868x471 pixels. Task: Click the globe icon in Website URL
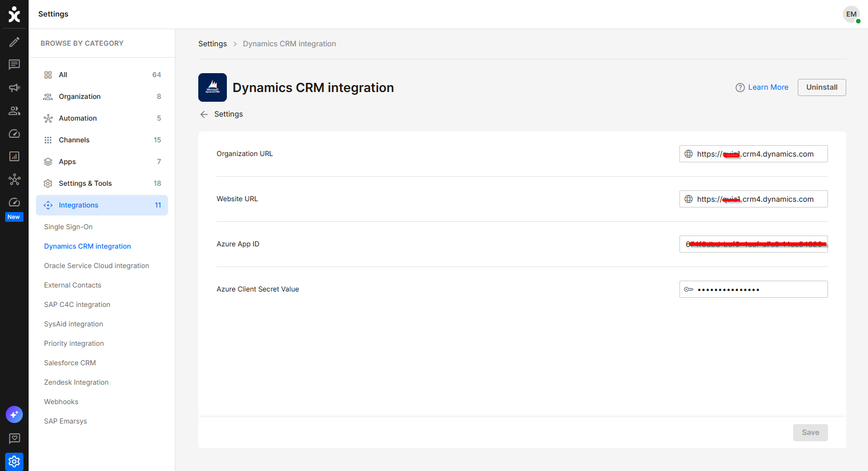[x=689, y=199]
